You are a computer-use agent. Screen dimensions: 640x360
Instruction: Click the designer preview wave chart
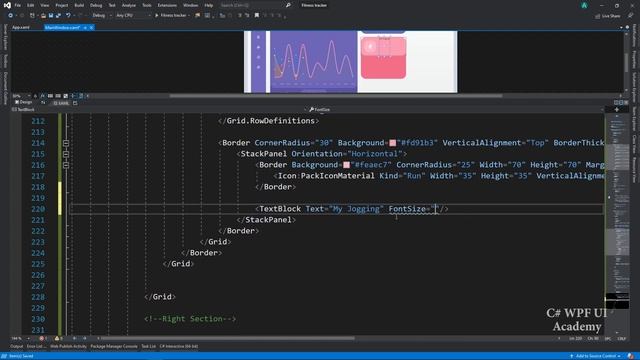[x=313, y=61]
